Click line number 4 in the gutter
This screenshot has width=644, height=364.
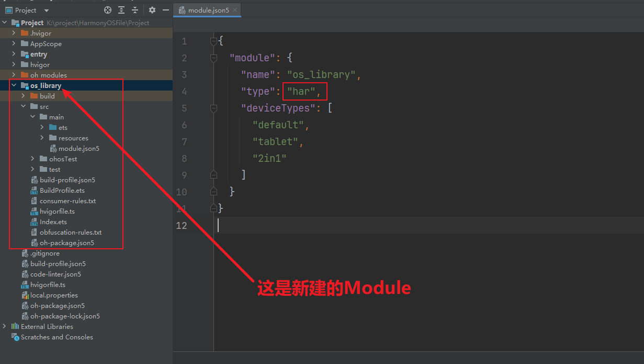pyautogui.click(x=184, y=91)
